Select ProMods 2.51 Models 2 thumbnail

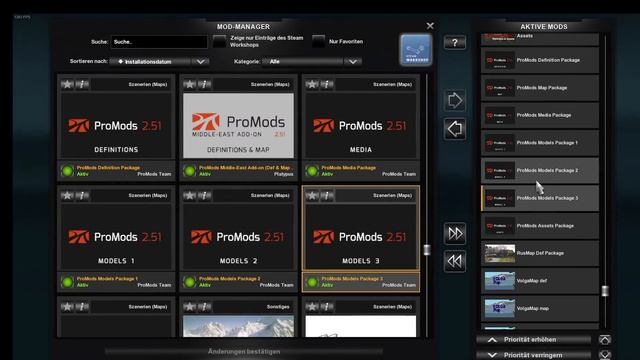tap(238, 237)
